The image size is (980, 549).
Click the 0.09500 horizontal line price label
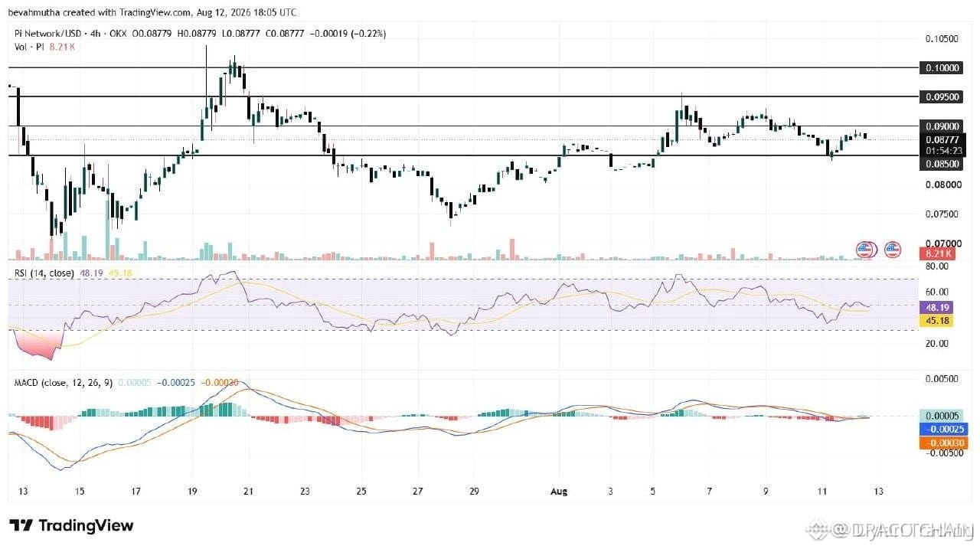pyautogui.click(x=941, y=96)
